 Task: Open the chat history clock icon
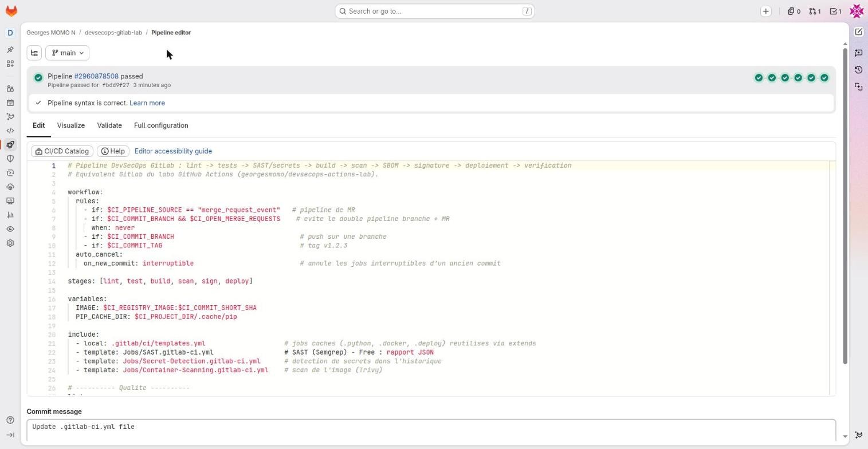click(x=858, y=70)
